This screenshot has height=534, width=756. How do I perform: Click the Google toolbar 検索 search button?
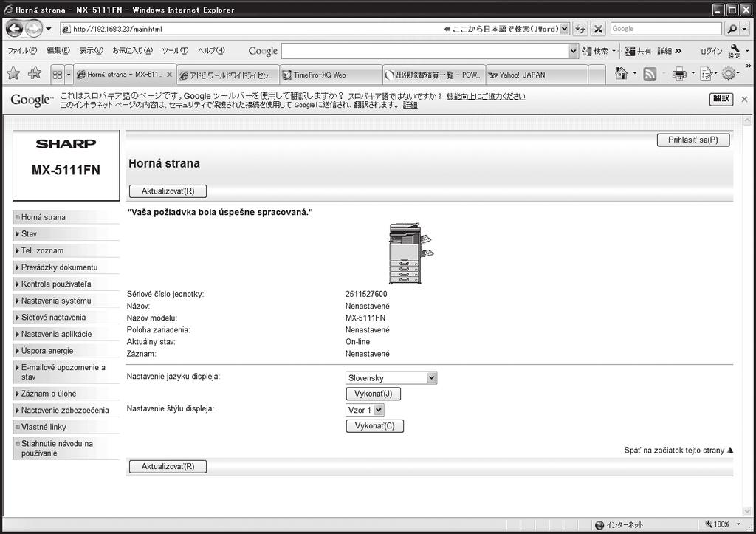pyautogui.click(x=596, y=51)
